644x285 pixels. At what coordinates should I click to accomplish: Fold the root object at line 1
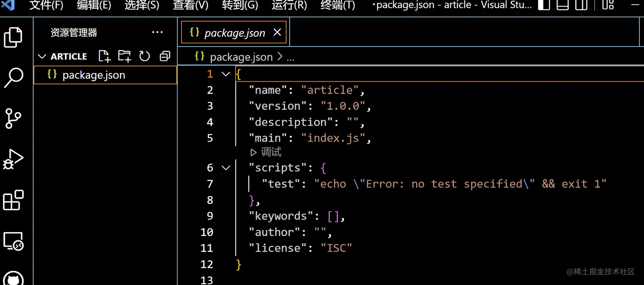point(226,74)
